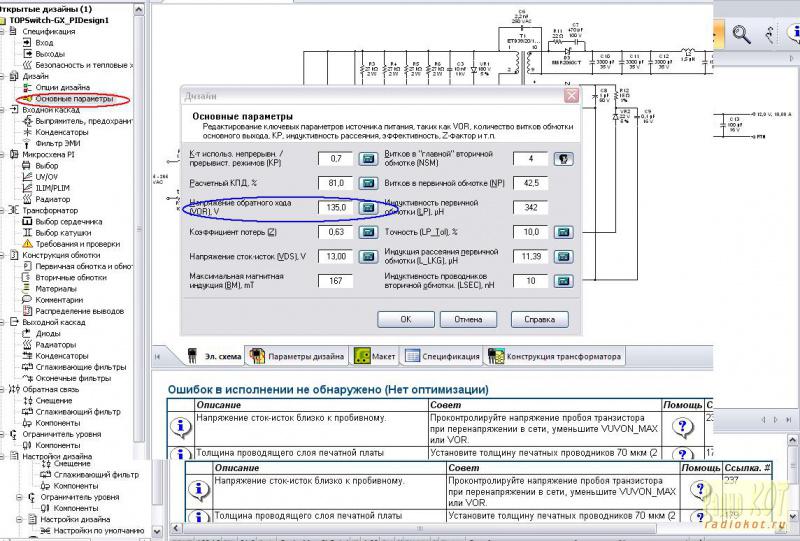Click the icon next to LP_Tol accuracy field
The height and width of the screenshot is (541, 800).
pos(564,232)
